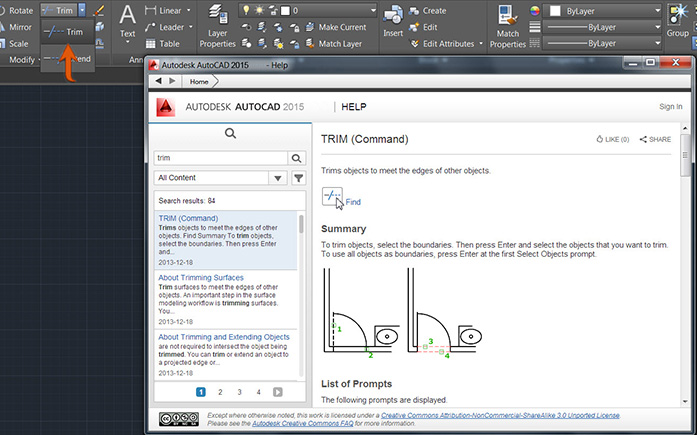The width and height of the screenshot is (698, 435).
Task: Open the ByLayer object color dropdown
Action: [x=602, y=11]
